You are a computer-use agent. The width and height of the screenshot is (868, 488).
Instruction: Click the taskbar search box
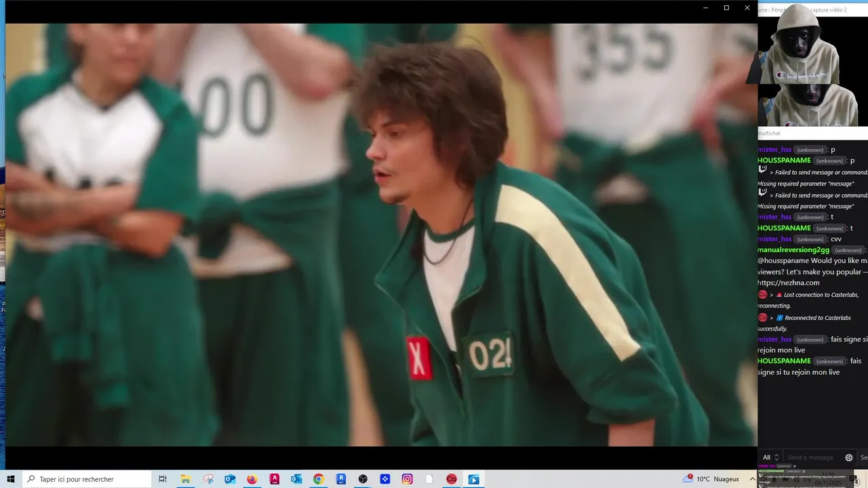86,479
